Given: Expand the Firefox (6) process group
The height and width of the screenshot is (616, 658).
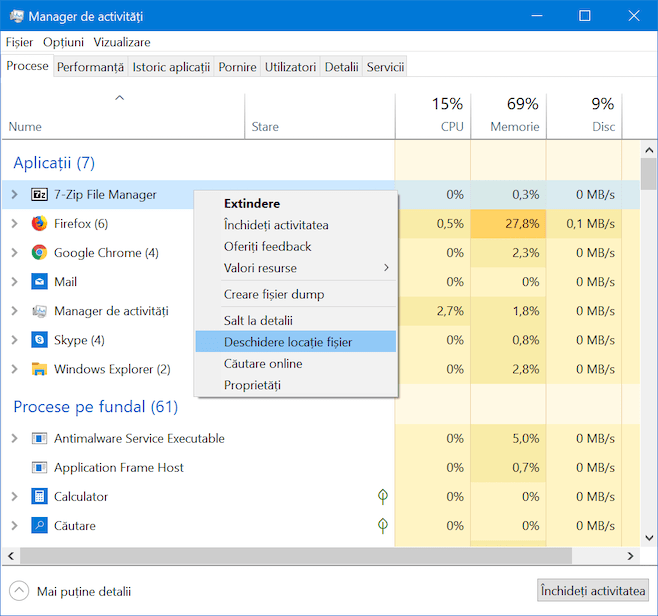Looking at the screenshot, I should click(x=14, y=224).
